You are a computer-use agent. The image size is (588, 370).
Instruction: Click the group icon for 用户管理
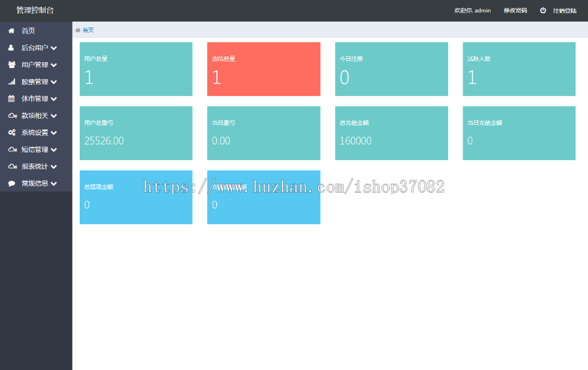12,65
